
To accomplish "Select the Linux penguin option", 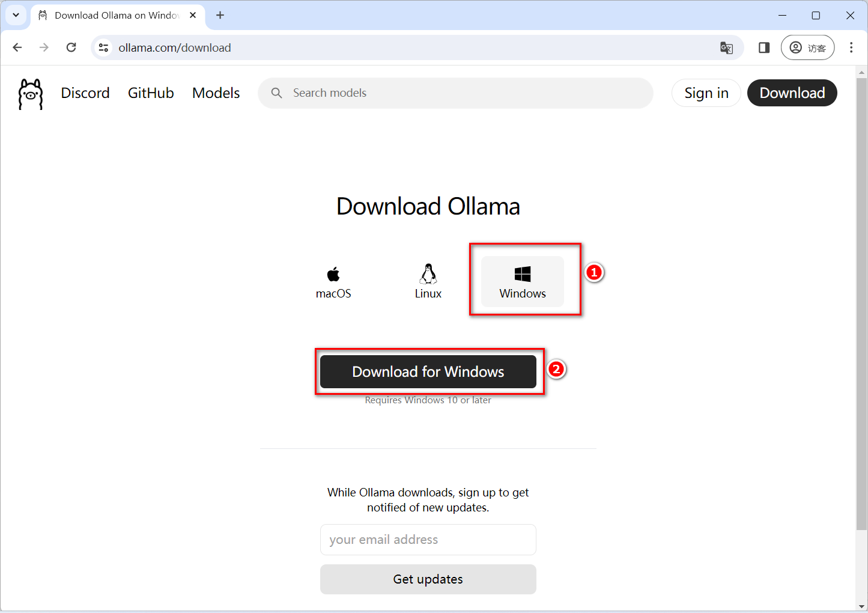I will click(428, 282).
